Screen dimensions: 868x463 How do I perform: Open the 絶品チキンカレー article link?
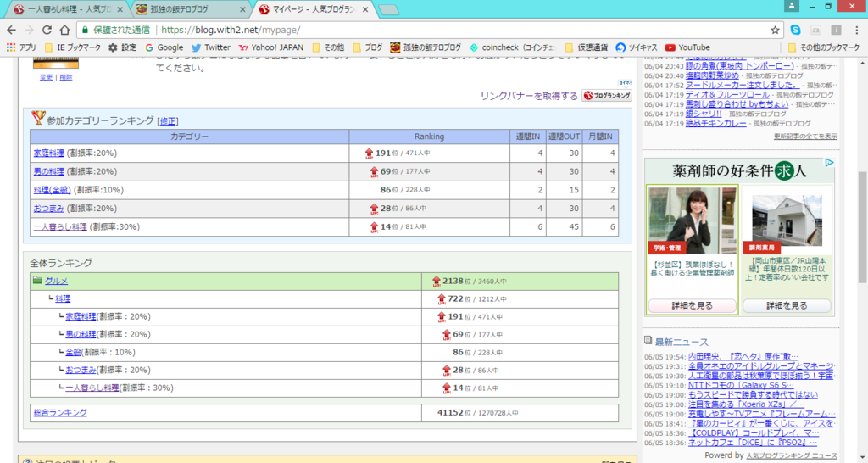point(715,123)
